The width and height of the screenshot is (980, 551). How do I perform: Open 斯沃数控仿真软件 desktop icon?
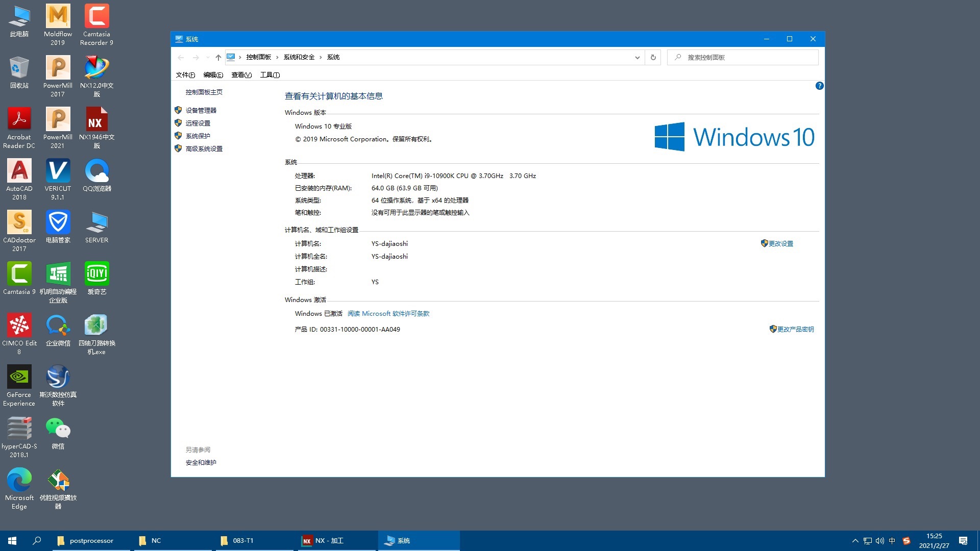[58, 386]
